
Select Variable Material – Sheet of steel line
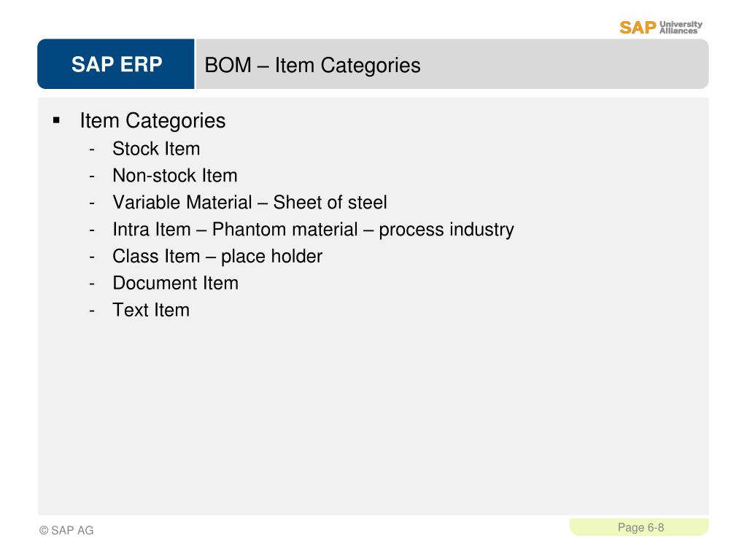click(249, 203)
